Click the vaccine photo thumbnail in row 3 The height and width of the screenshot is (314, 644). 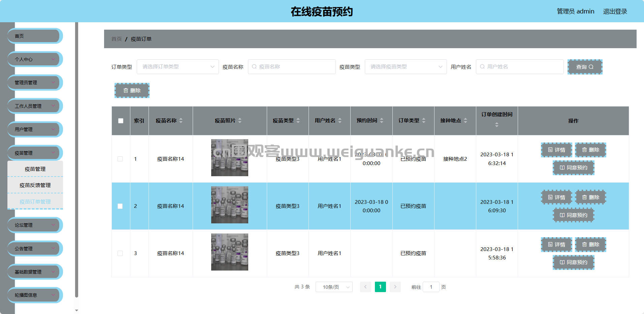[x=229, y=252]
